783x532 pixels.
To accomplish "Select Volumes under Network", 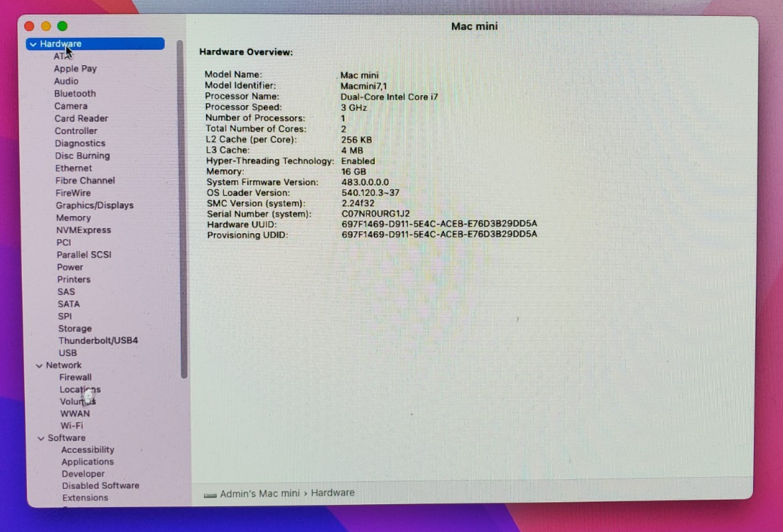I will [78, 402].
